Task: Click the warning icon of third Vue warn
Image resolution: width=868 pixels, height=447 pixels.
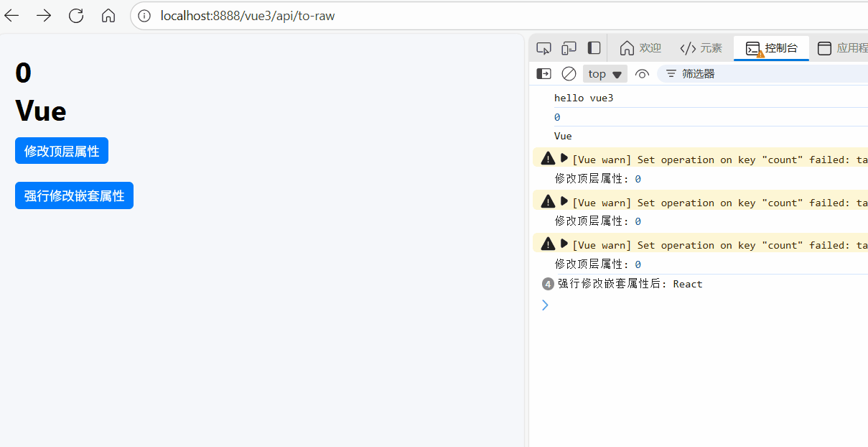Action: (548, 244)
